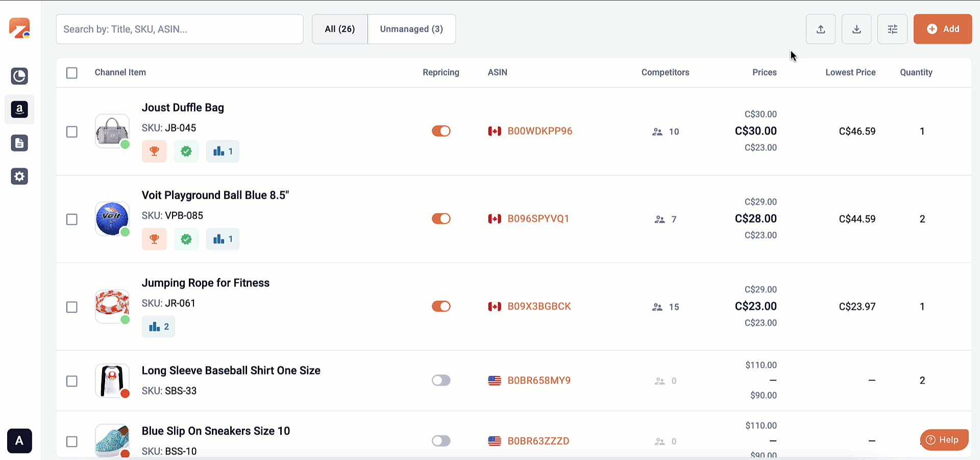
Task: Click the download icon button
Action: (856, 29)
